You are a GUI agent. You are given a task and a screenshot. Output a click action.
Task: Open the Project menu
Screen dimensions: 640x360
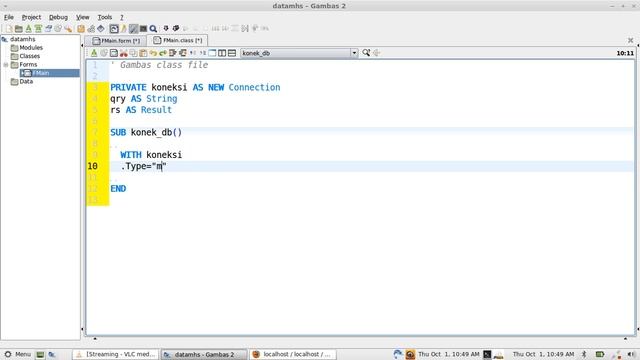[31, 17]
